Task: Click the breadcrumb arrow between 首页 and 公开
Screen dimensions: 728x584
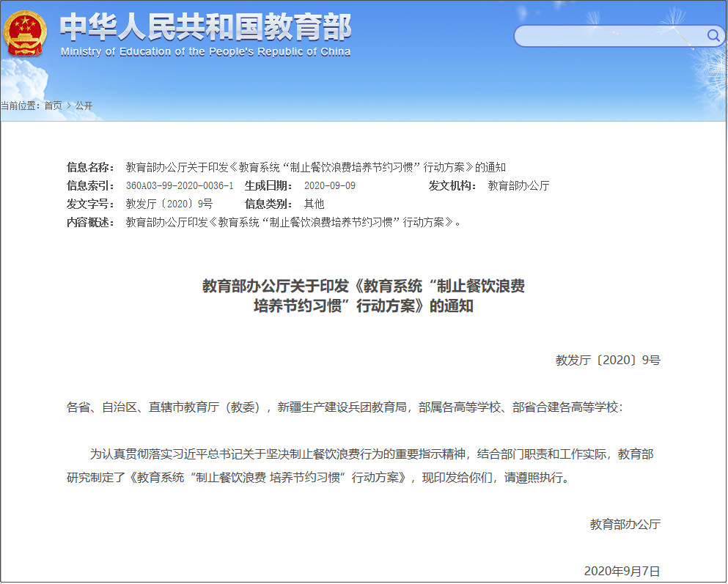Action: (x=69, y=106)
